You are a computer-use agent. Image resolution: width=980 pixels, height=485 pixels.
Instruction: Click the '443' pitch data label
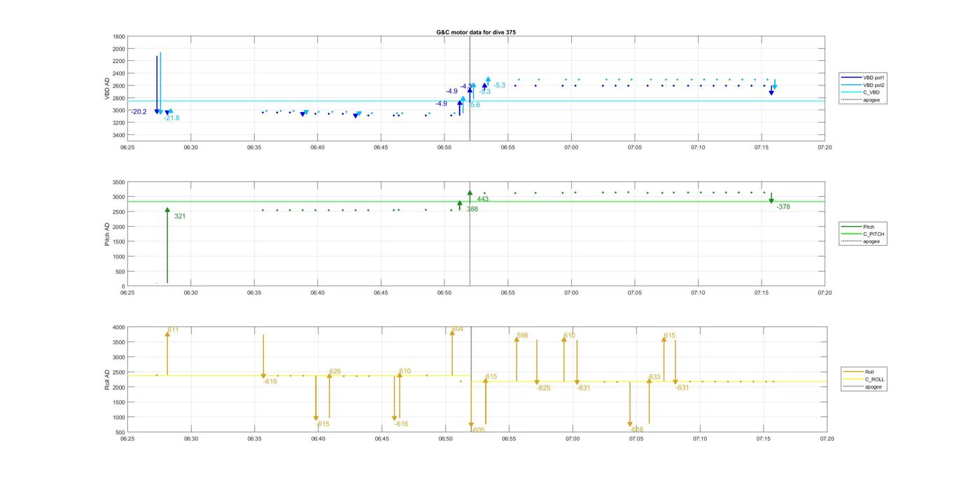[x=483, y=199]
